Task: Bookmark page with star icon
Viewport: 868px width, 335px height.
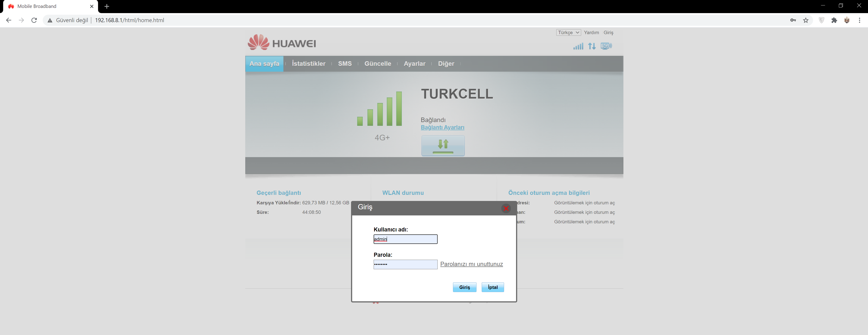Action: tap(806, 20)
